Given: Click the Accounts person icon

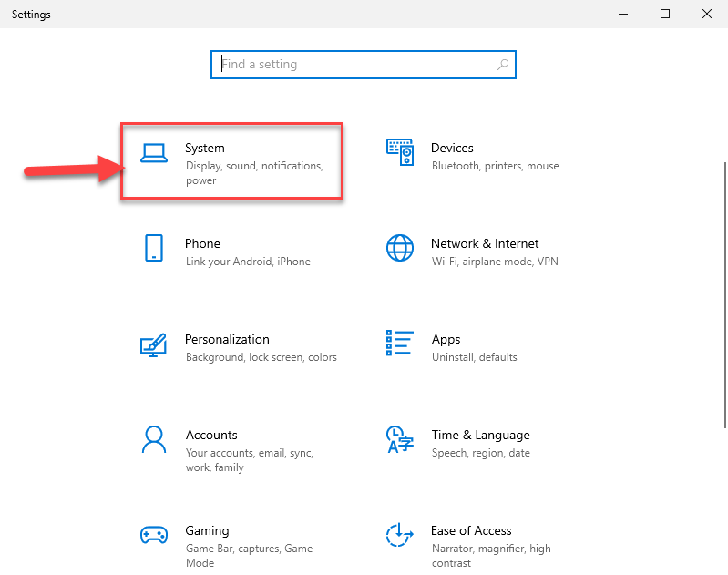Looking at the screenshot, I should (154, 439).
